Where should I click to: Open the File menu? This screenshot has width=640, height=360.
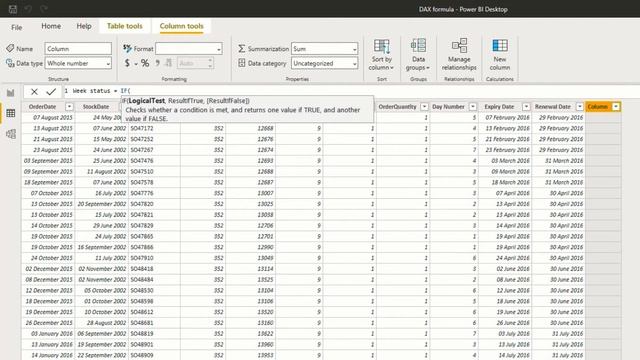click(16, 27)
